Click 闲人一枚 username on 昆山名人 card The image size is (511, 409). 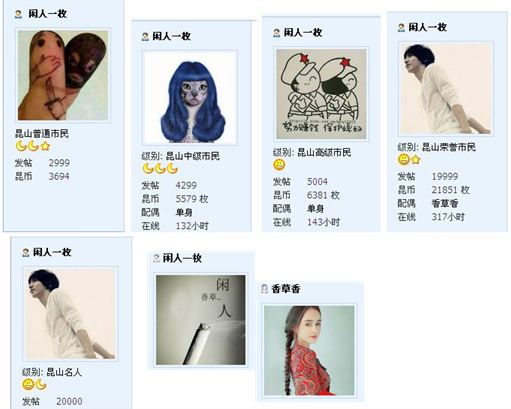click(52, 252)
